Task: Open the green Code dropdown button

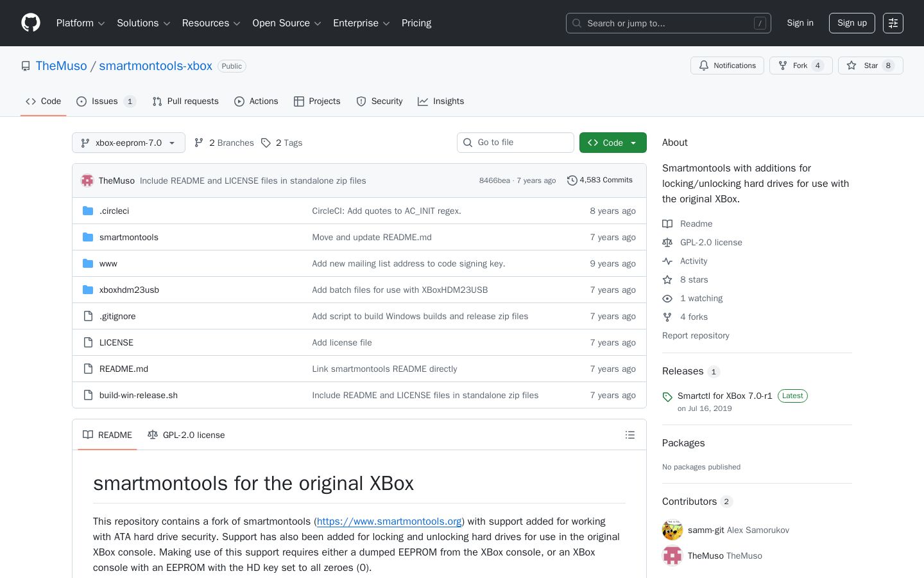Action: (x=613, y=143)
